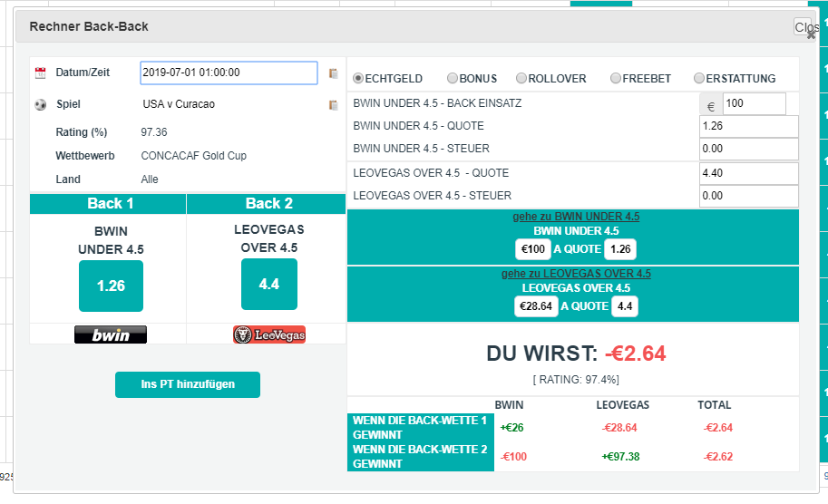This screenshot has height=504, width=828.
Task: Click the LEOVEGAS OVER 4.5 Quote field
Action: click(x=748, y=173)
